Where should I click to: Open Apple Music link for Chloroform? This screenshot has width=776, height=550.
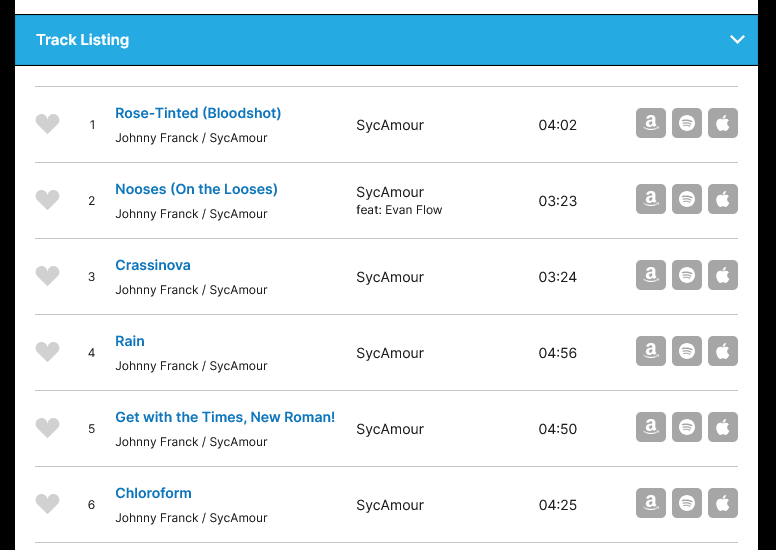[x=723, y=504]
